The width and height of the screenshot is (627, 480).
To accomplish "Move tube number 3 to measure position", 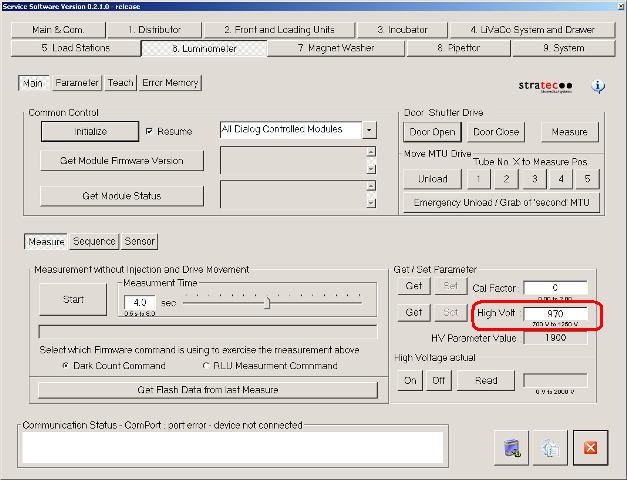I will point(536,179).
